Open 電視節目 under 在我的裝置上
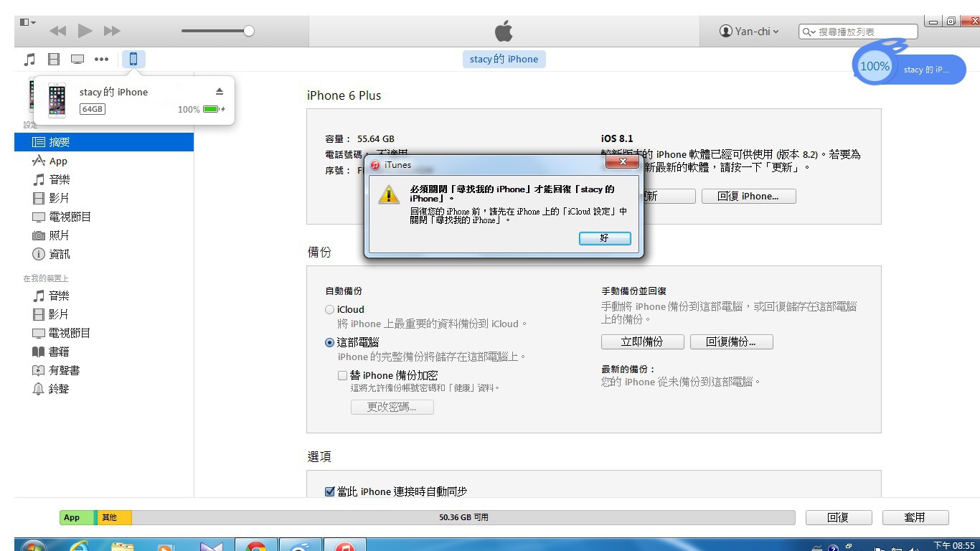980x551 pixels. [x=103, y=333]
